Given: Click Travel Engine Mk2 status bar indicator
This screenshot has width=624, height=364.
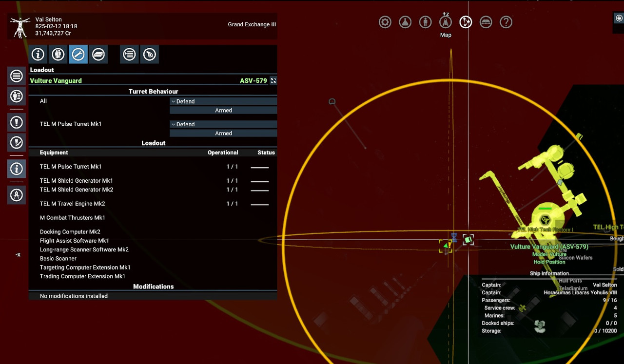Looking at the screenshot, I should coord(259,204).
